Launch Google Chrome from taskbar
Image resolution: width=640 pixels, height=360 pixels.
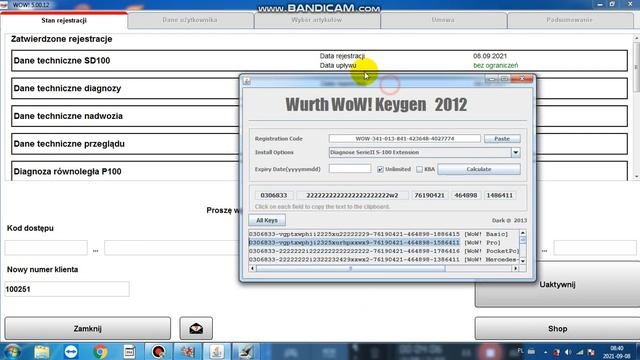100,351
